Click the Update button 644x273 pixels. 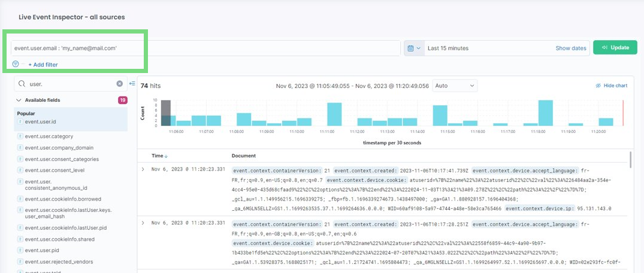coord(615,48)
